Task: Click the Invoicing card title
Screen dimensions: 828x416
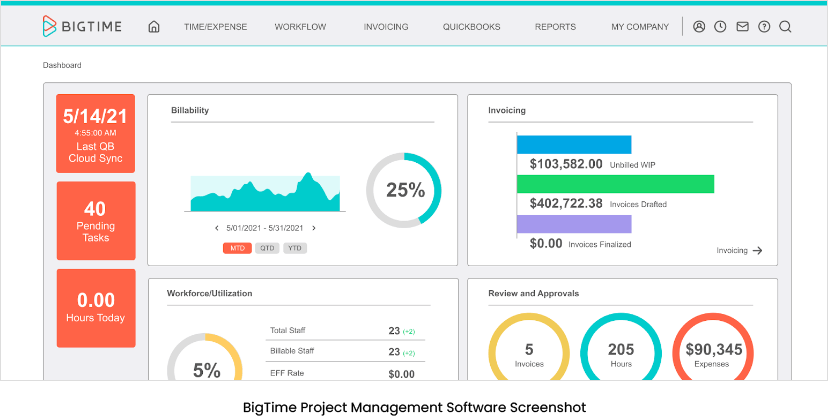Action: pos(507,110)
